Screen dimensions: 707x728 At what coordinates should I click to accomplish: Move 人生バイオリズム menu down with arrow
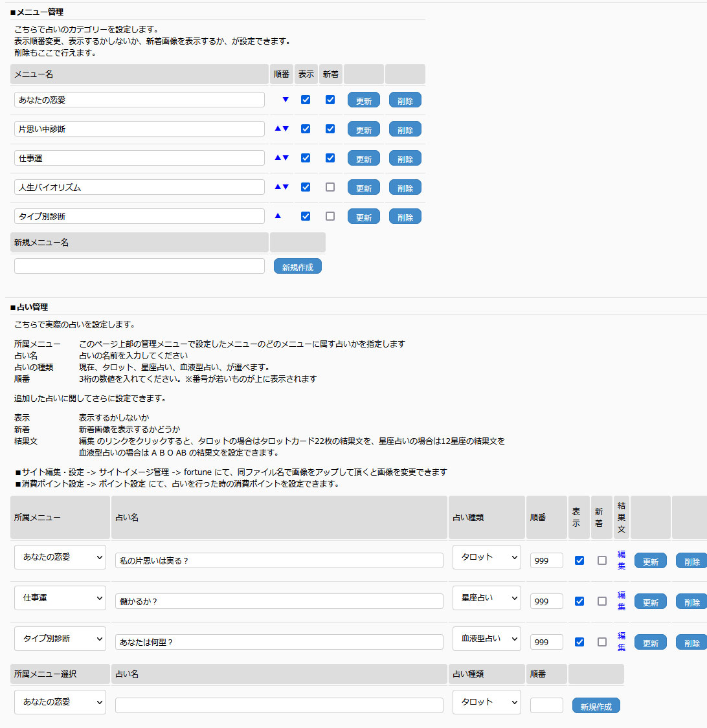tap(286, 187)
